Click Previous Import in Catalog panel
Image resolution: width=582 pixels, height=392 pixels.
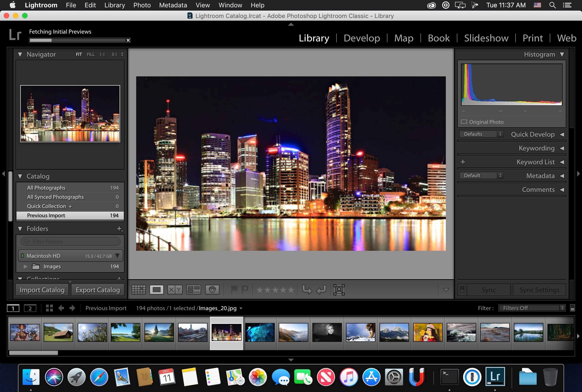(x=70, y=215)
